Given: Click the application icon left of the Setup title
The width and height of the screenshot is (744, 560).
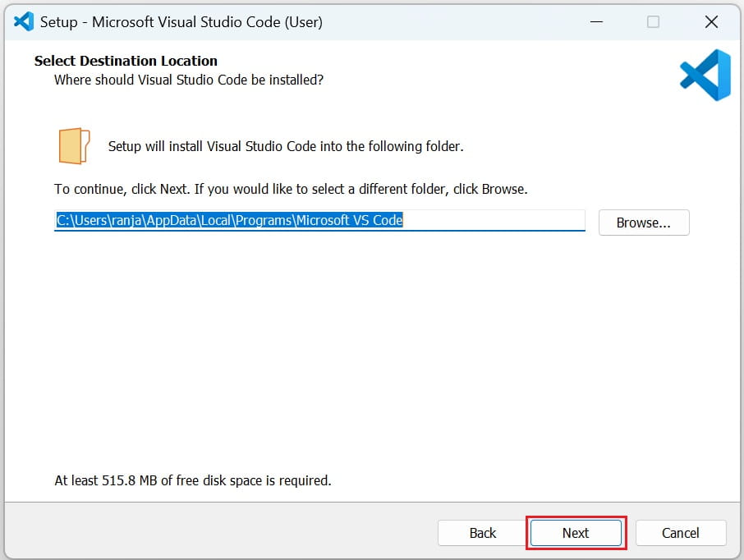Looking at the screenshot, I should click(21, 21).
